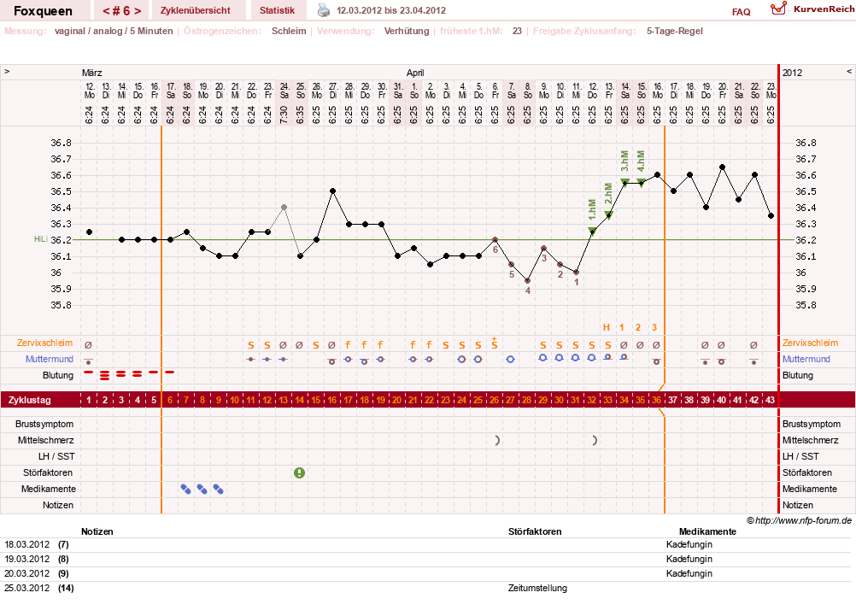Click the Zervixschleim label on right side
Image resolution: width=856 pixels, height=616 pixels.
(x=810, y=343)
